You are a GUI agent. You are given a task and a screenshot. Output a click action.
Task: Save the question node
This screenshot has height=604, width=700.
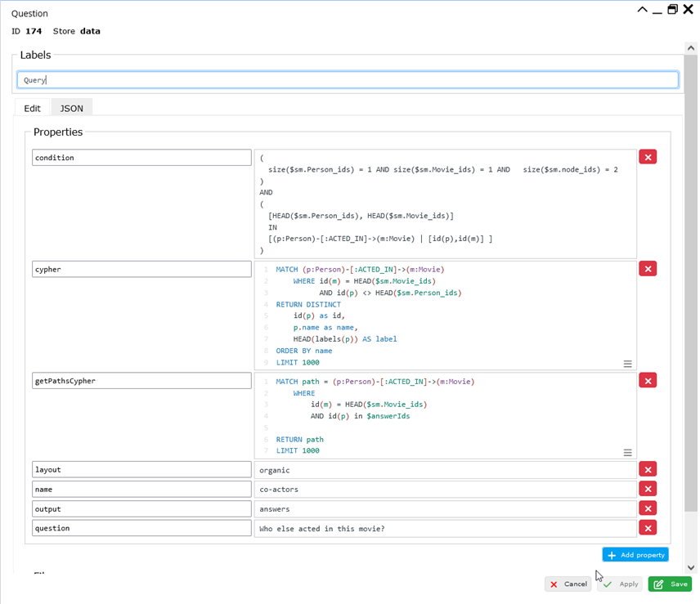[x=670, y=584]
